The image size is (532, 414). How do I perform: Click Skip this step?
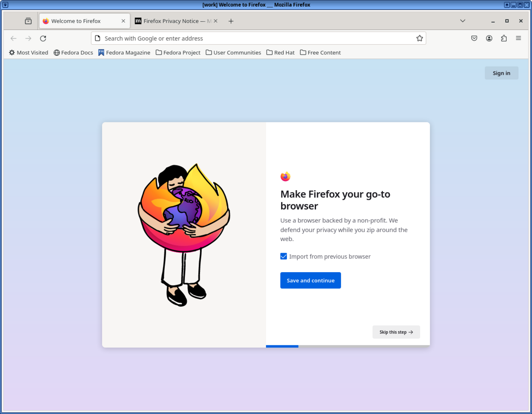point(396,332)
